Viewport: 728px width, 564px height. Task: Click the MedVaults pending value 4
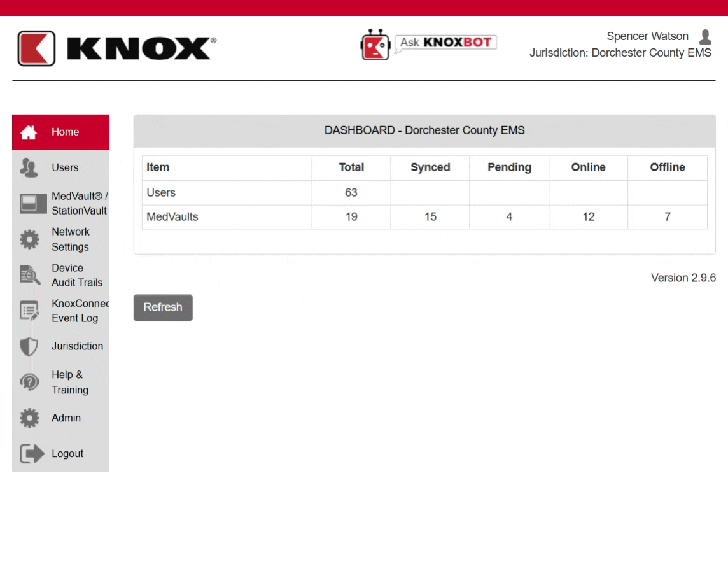[509, 217]
